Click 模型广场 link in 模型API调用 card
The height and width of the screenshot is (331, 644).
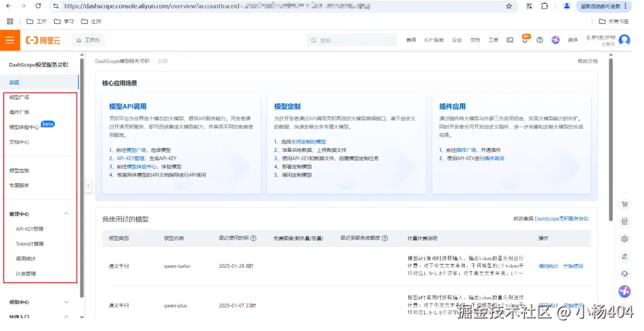point(136,150)
